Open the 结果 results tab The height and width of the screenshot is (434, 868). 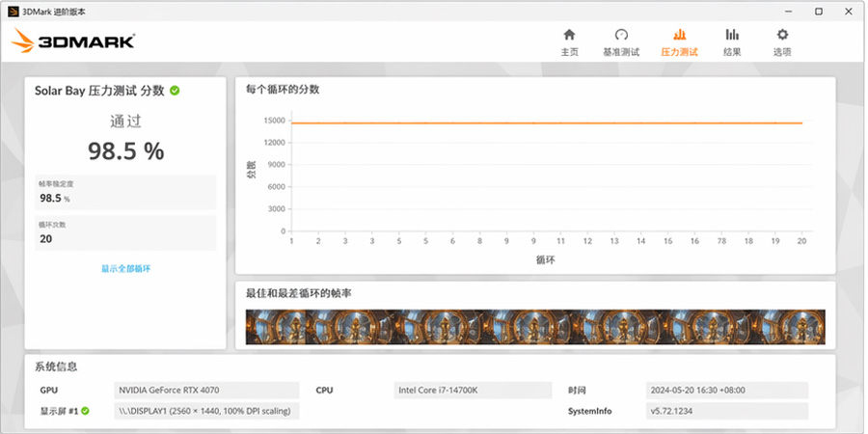click(x=732, y=42)
